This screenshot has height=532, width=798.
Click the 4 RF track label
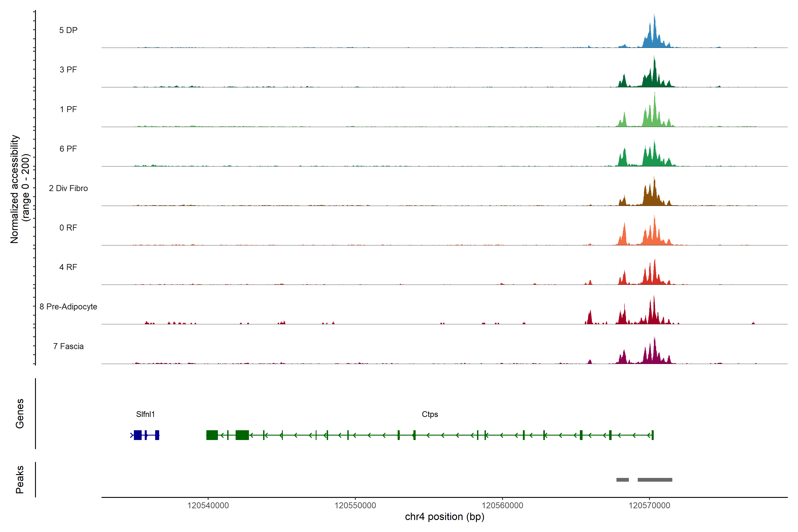[x=68, y=267]
